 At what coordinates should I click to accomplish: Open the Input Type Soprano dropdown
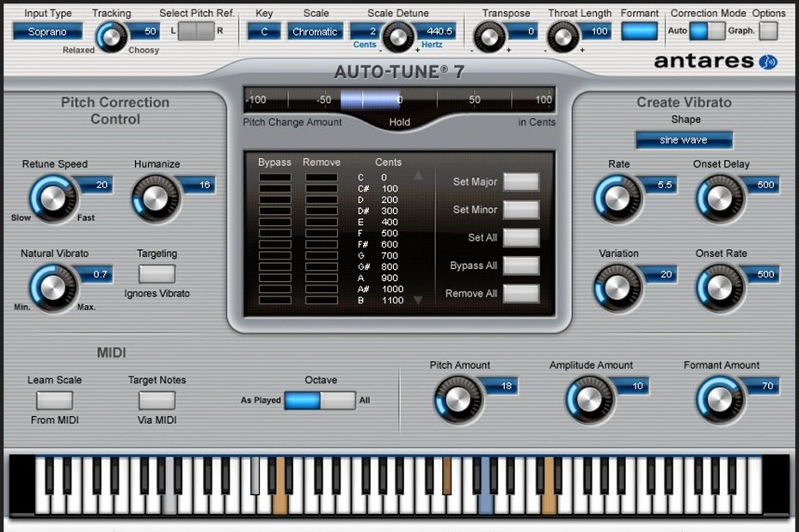(47, 32)
